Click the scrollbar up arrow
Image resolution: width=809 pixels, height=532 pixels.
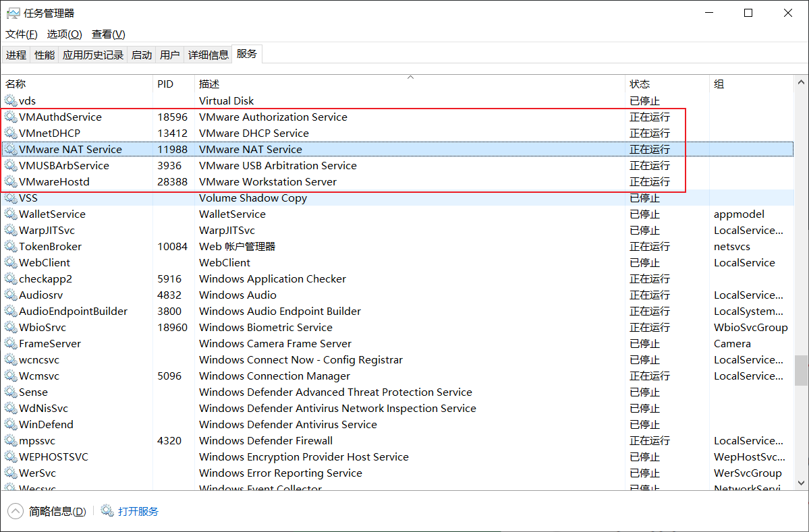click(x=801, y=82)
